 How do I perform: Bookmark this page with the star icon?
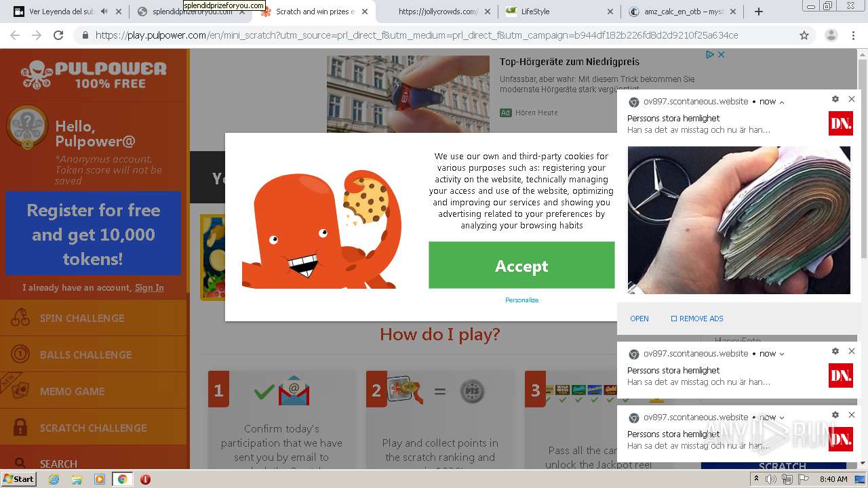click(804, 35)
